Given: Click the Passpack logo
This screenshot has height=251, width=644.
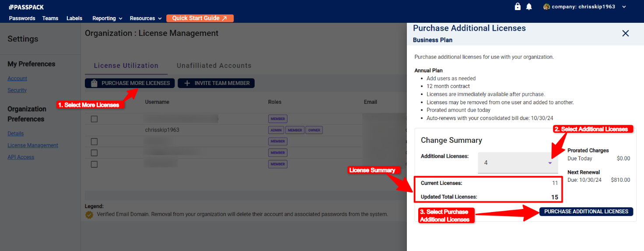Looking at the screenshot, I should coord(26,7).
